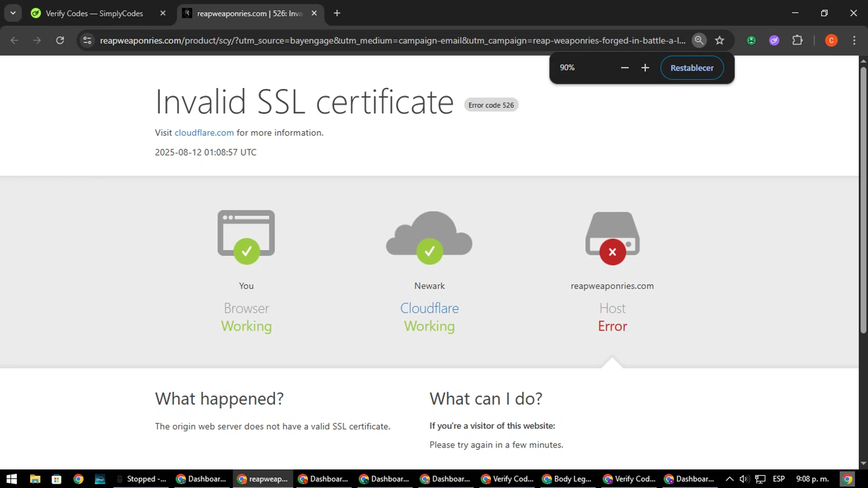
Task: Click 'Please try again in a few minutes.' text
Action: click(x=496, y=445)
